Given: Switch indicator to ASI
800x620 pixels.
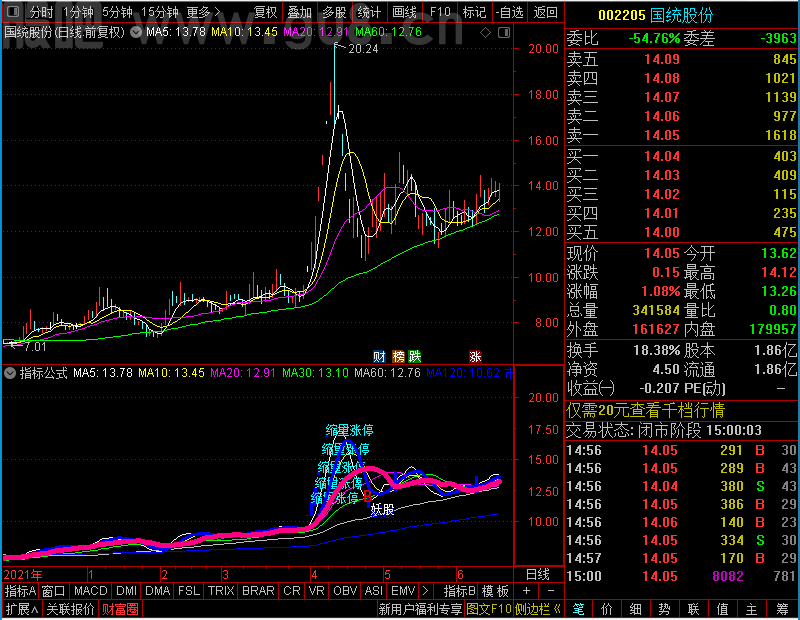Looking at the screenshot, I should click(373, 591).
